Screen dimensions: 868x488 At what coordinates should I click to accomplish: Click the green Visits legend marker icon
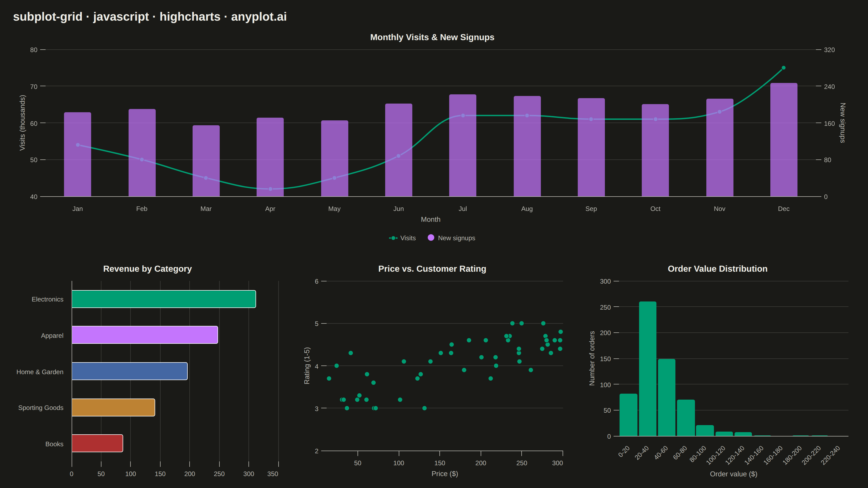tap(393, 238)
